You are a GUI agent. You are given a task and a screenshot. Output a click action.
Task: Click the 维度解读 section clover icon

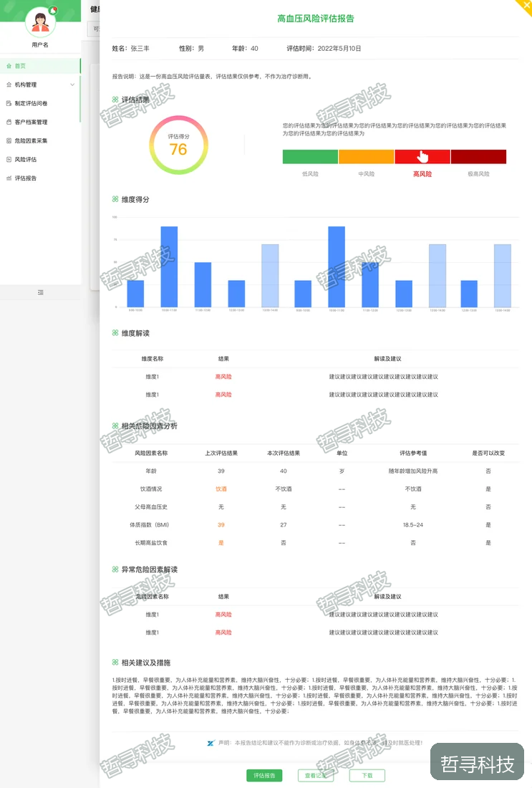click(x=115, y=332)
